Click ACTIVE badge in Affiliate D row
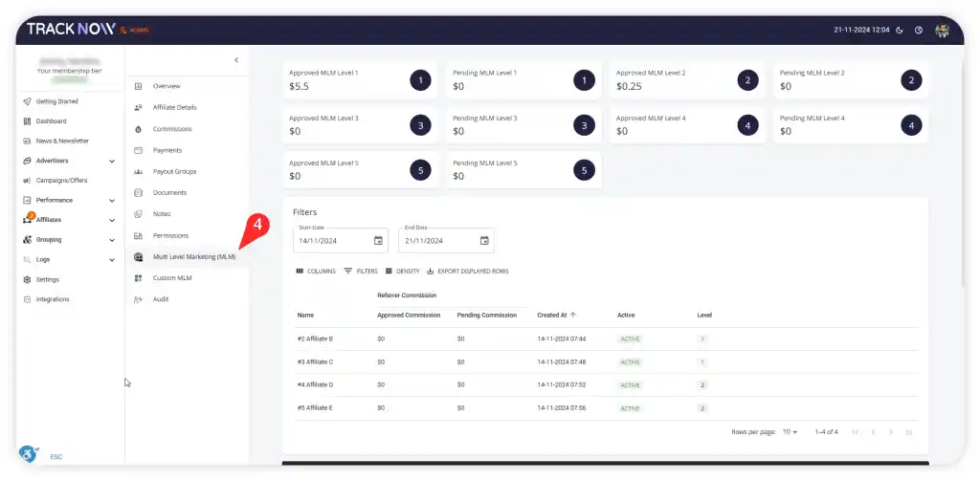 [x=630, y=385]
